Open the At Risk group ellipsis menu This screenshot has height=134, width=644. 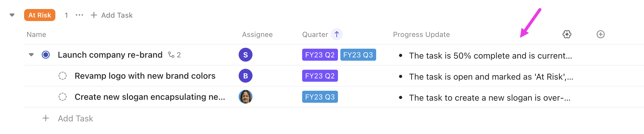coord(79,15)
